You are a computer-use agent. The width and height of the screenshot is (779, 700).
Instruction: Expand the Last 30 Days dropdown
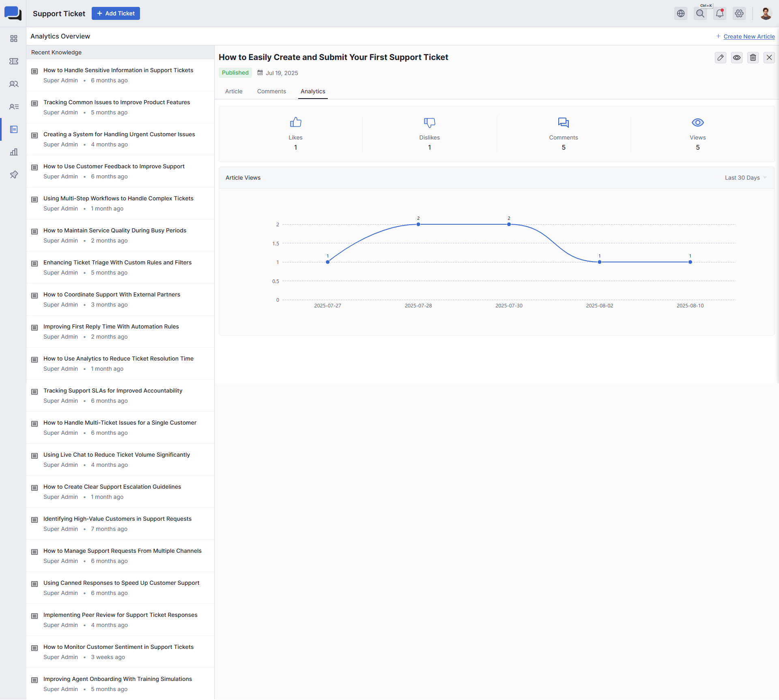tap(745, 178)
